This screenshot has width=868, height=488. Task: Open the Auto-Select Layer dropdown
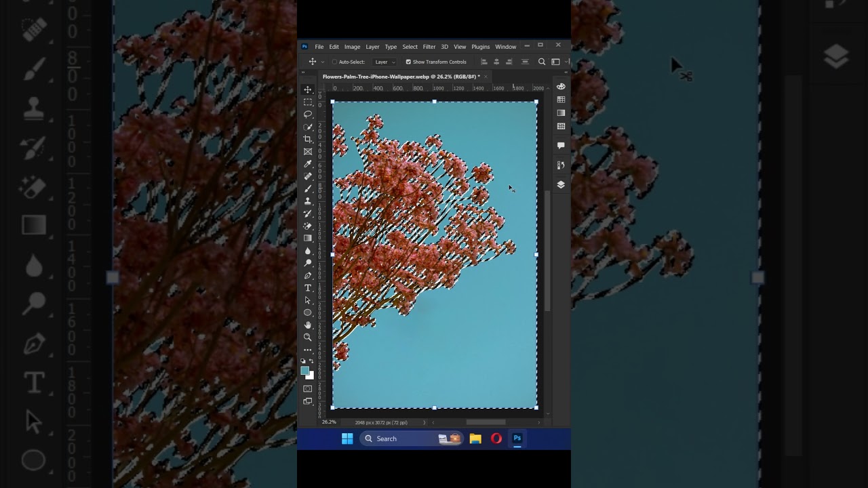tap(384, 62)
